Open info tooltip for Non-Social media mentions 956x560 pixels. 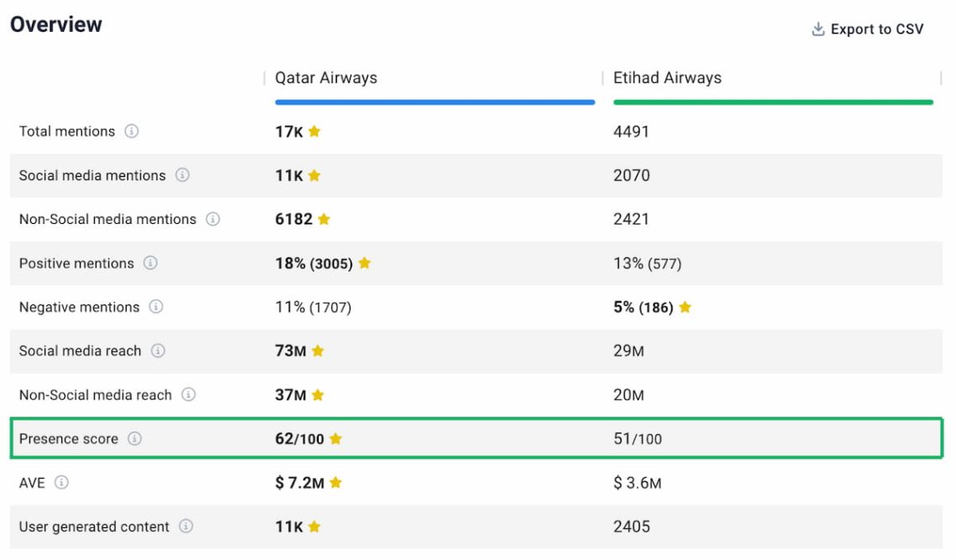pyautogui.click(x=213, y=220)
